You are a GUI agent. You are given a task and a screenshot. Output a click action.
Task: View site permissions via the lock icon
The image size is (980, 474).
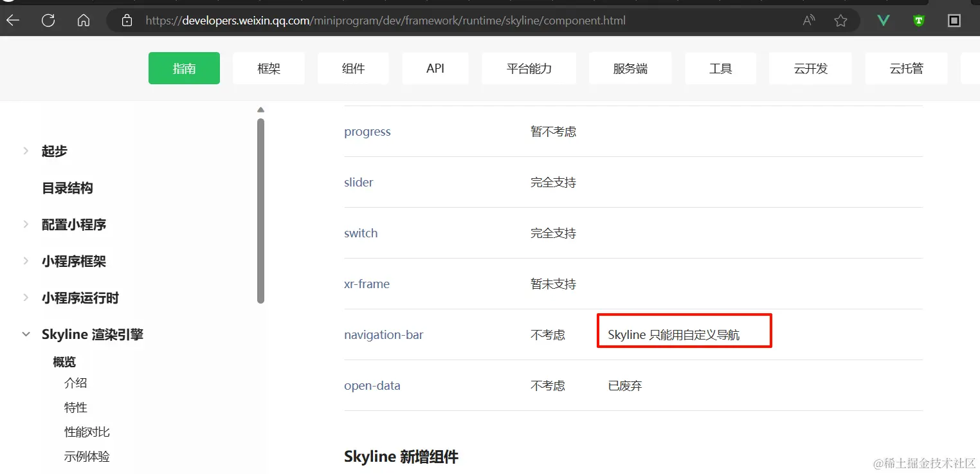pyautogui.click(x=126, y=20)
